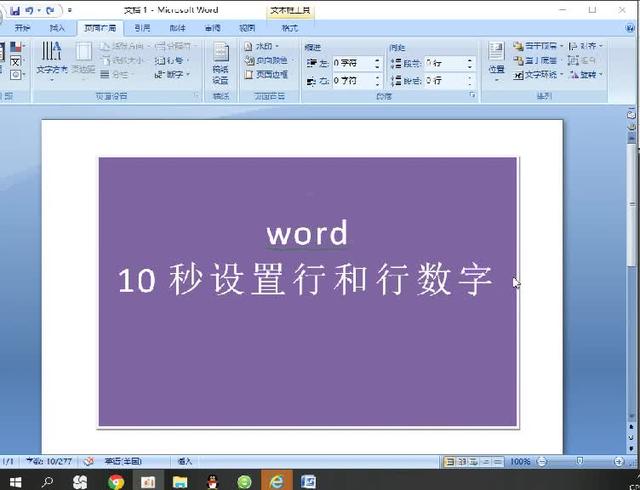
Task: Click zoom out minus button
Action: pos(542,462)
